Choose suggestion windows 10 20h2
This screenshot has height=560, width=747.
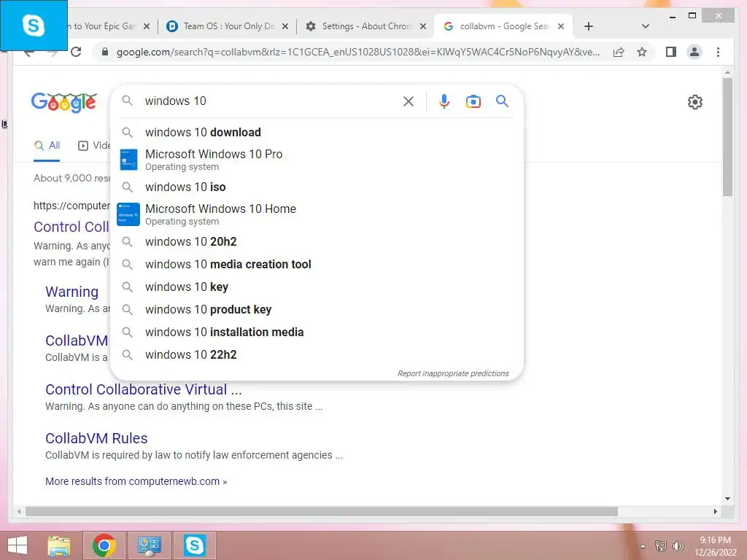pos(317,242)
